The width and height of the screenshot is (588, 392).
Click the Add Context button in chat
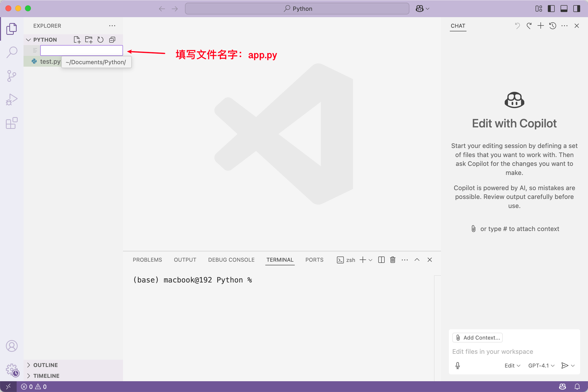click(477, 338)
